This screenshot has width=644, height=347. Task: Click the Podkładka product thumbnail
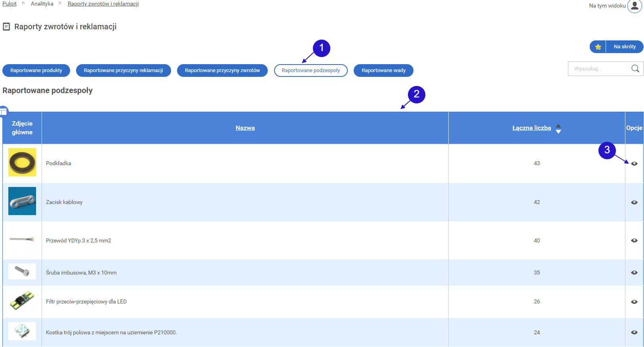(x=22, y=162)
